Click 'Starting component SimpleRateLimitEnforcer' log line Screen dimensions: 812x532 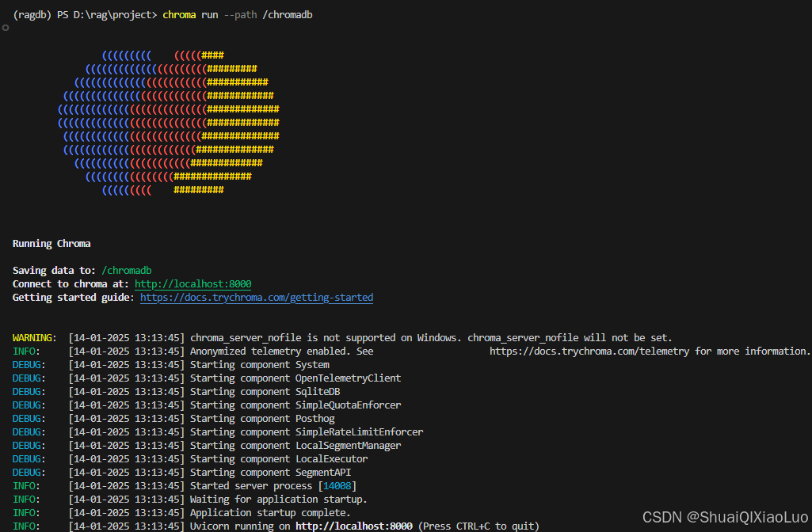(307, 431)
